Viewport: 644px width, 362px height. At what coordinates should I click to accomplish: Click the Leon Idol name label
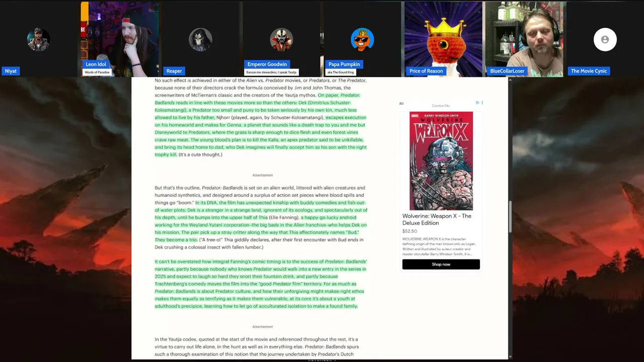[x=96, y=64]
